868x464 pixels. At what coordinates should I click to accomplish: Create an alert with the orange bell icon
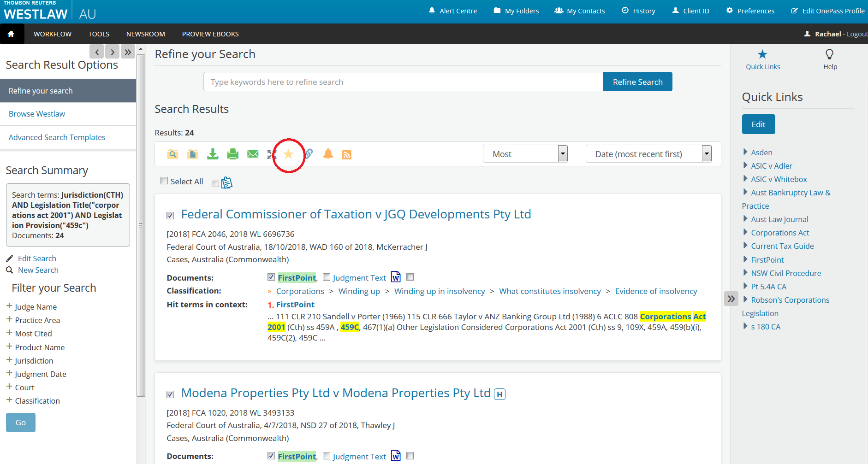click(x=328, y=154)
